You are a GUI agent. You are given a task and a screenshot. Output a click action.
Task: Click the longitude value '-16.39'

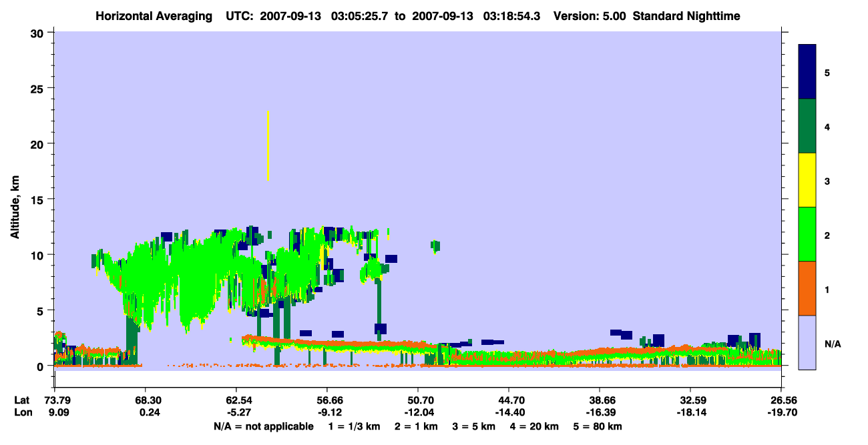[x=600, y=413]
